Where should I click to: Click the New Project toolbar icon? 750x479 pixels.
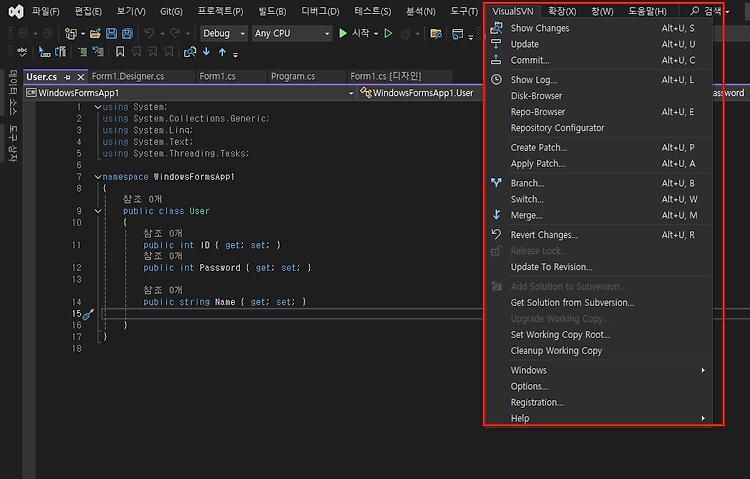(71, 33)
